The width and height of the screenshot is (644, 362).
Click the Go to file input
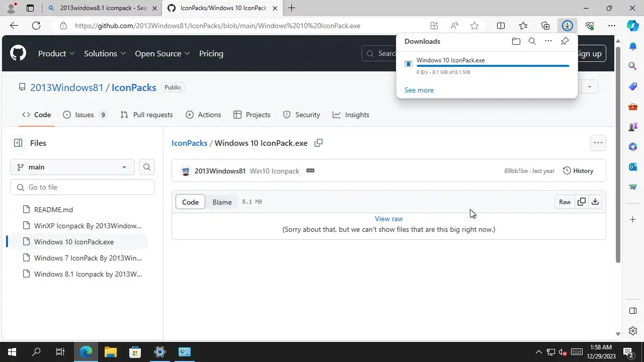pyautogui.click(x=83, y=187)
